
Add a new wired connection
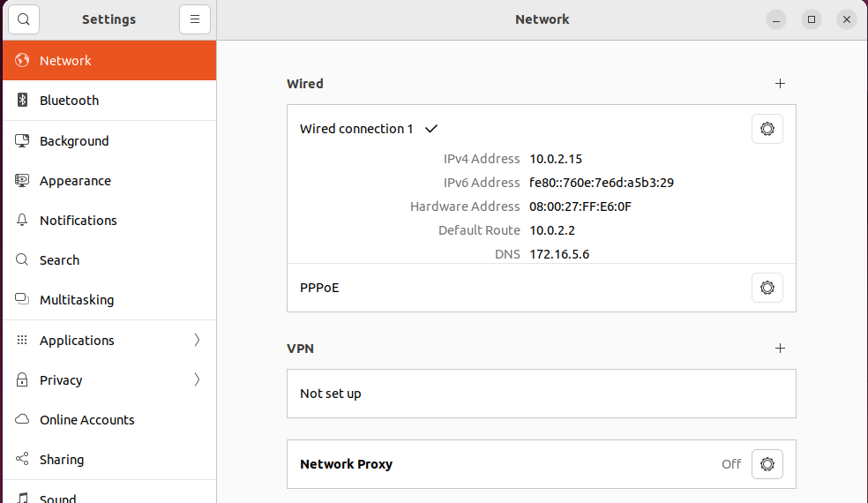[x=780, y=84]
